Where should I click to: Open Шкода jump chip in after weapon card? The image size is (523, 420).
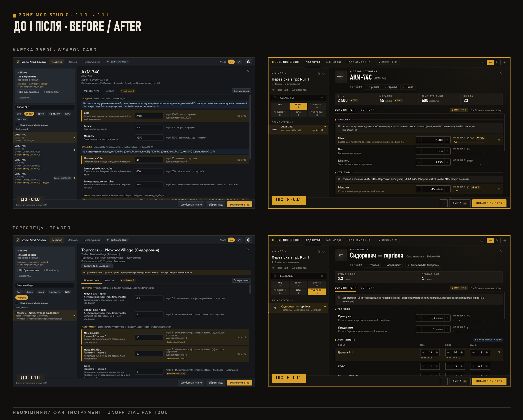click(x=408, y=87)
